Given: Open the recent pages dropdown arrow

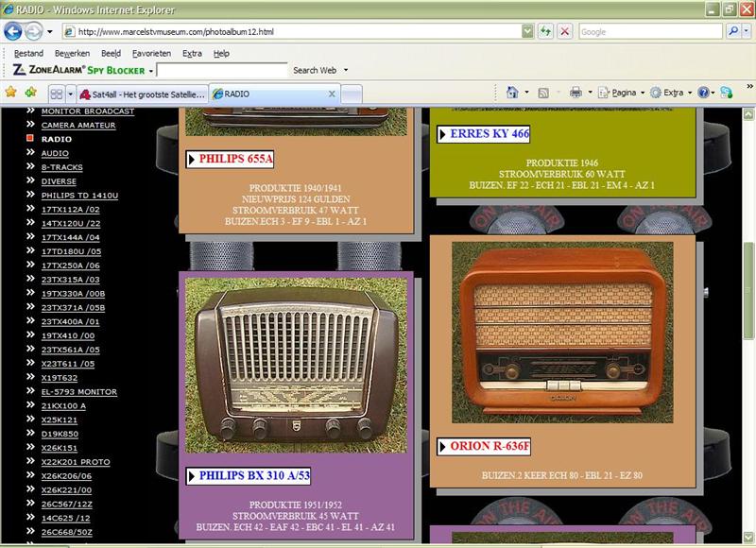Looking at the screenshot, I should point(50,32).
